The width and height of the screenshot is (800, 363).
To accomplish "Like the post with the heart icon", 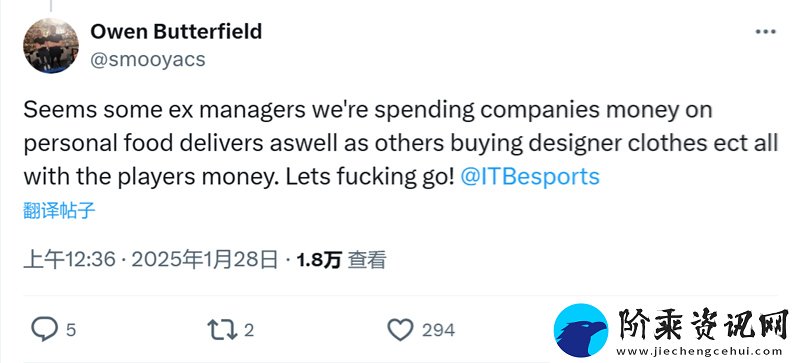I will (x=401, y=330).
